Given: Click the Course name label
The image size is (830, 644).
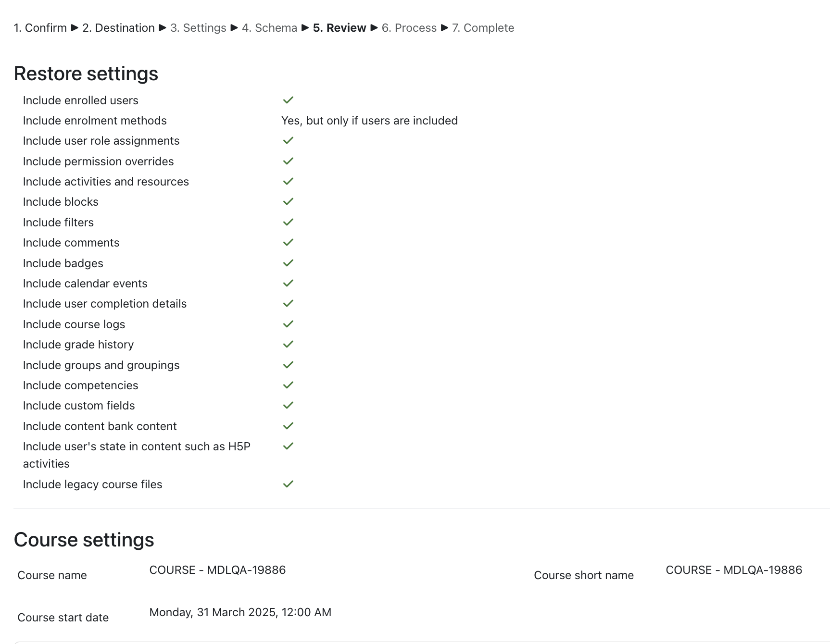Looking at the screenshot, I should (x=52, y=575).
